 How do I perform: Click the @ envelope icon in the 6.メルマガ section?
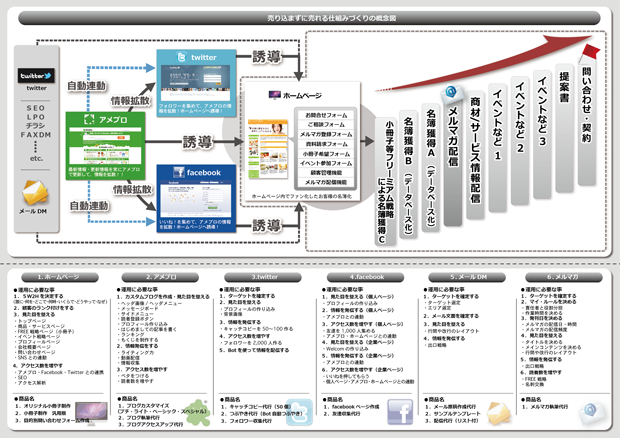(x=592, y=412)
